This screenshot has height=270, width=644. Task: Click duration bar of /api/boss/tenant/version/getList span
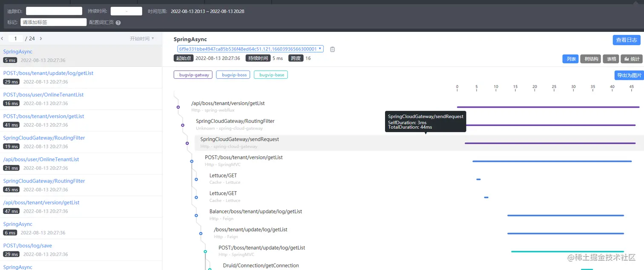[548, 107]
